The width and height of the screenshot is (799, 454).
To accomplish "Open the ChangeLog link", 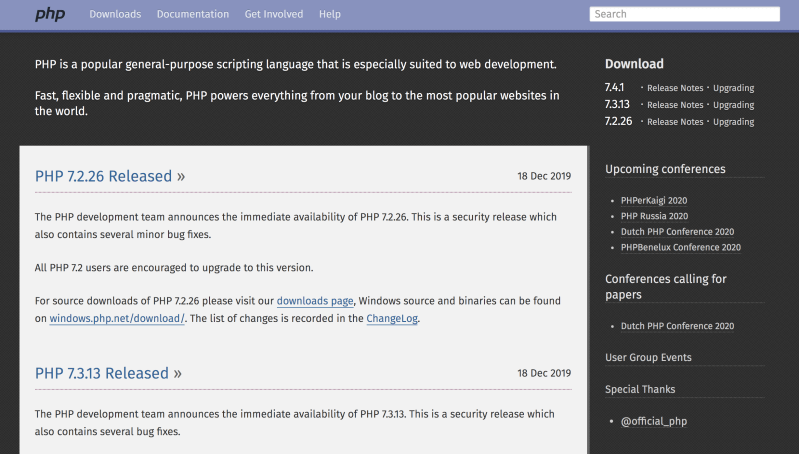I will 392,318.
